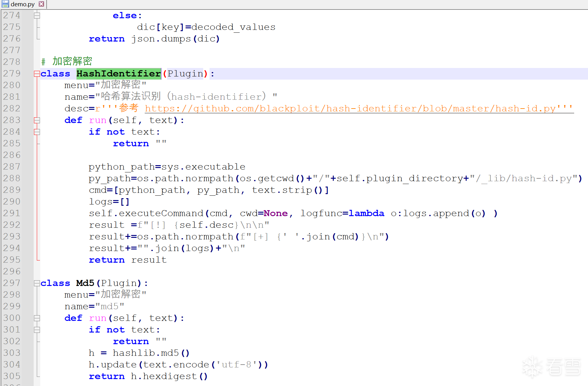Click 'py_path=os.path.normpath' on line 288
Image resolution: width=588 pixels, height=386 pixels.
[x=161, y=178]
